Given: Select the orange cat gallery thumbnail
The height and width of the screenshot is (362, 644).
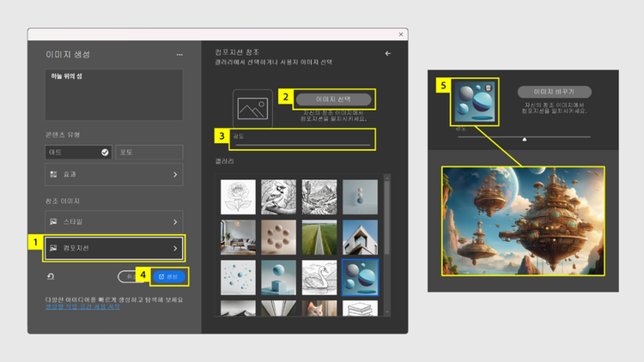Looking at the screenshot, I should click(x=319, y=308).
